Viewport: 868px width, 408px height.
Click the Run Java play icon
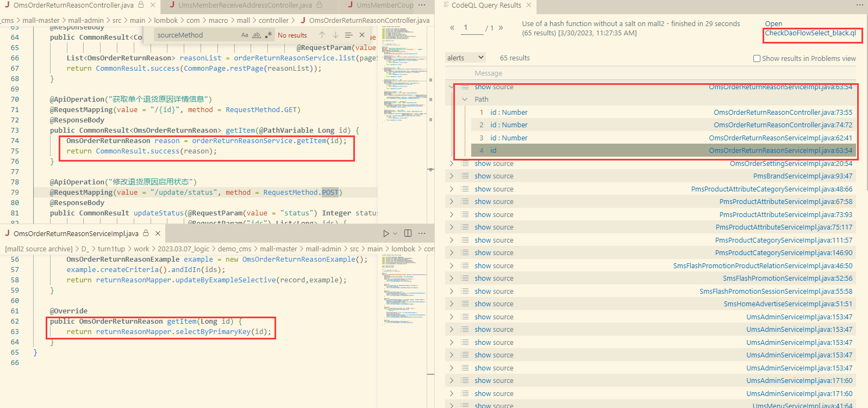tap(386, 233)
